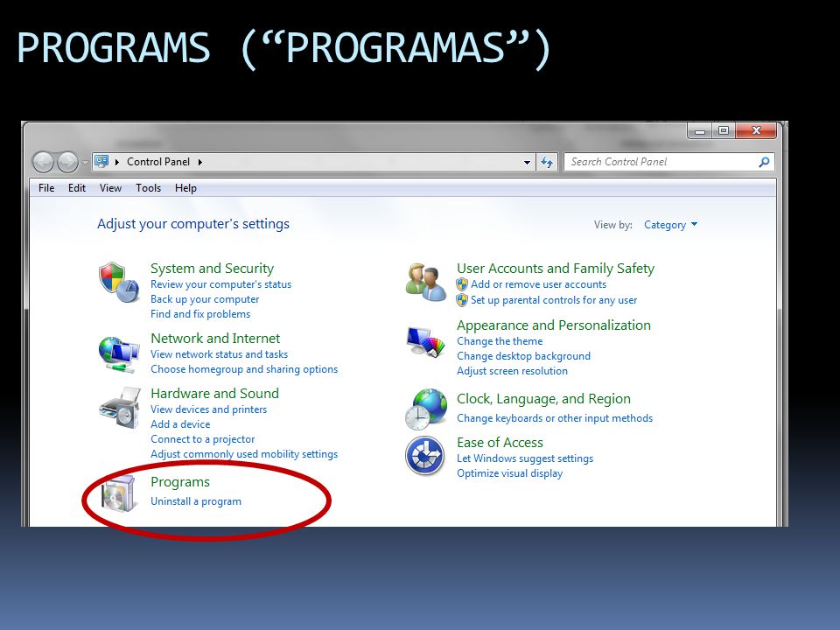
Task: Open Appearance and Personalization category link
Action: tap(554, 325)
